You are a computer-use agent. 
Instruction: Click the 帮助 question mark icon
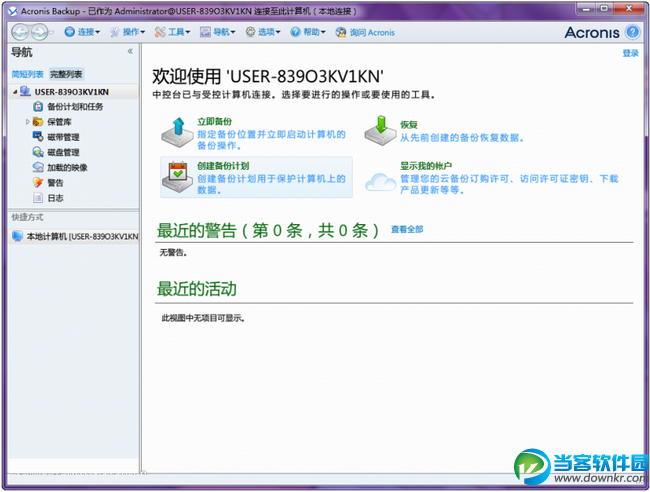pos(295,32)
